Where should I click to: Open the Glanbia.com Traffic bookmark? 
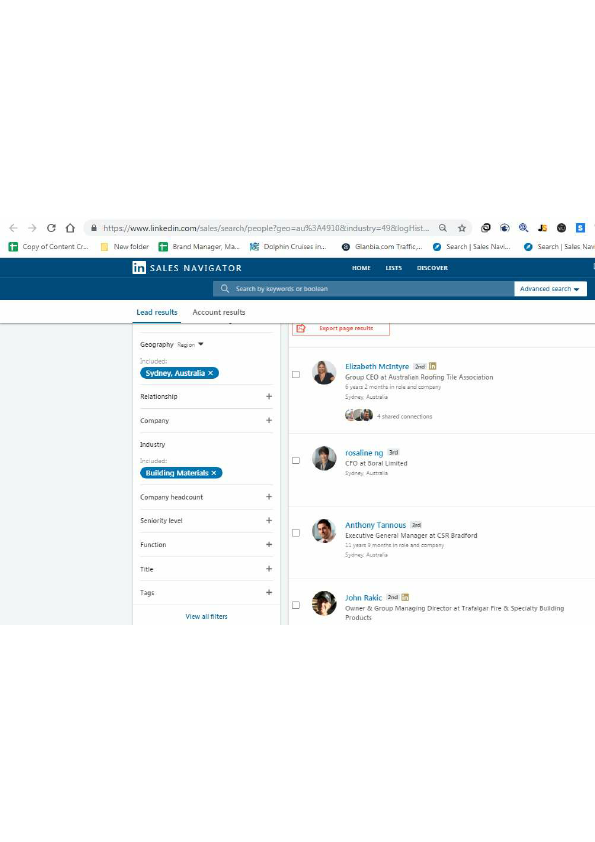click(382, 246)
